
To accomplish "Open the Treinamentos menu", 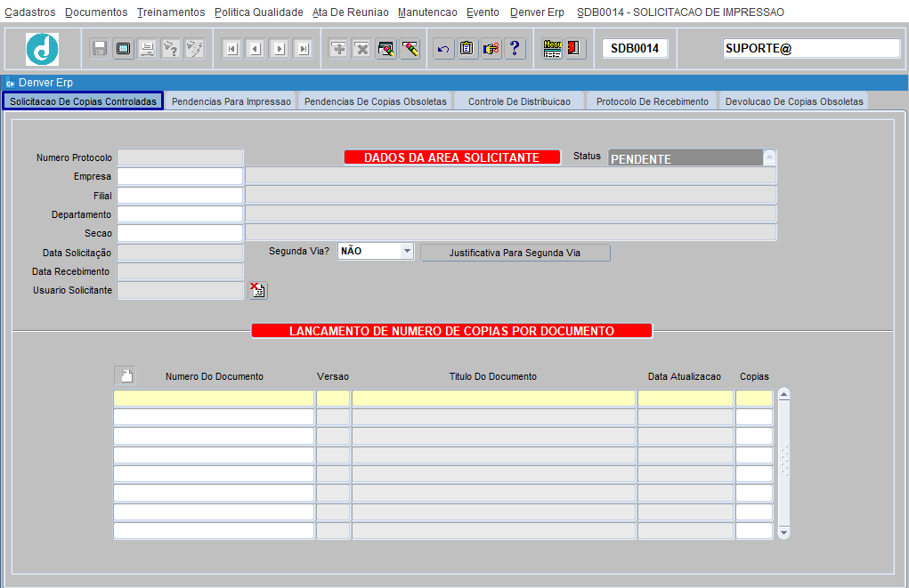I will (x=171, y=12).
